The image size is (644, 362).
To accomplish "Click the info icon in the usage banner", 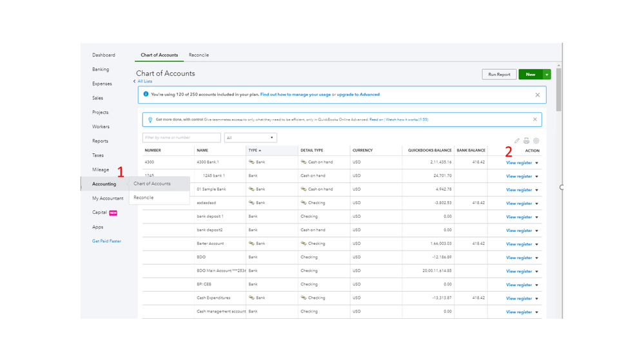I will coord(146,95).
